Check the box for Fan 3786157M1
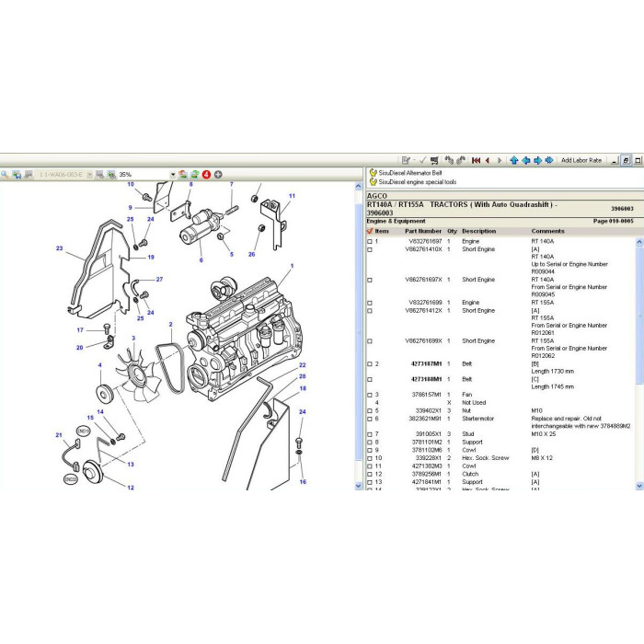Image resolution: width=644 pixels, height=644 pixels. tap(370, 395)
